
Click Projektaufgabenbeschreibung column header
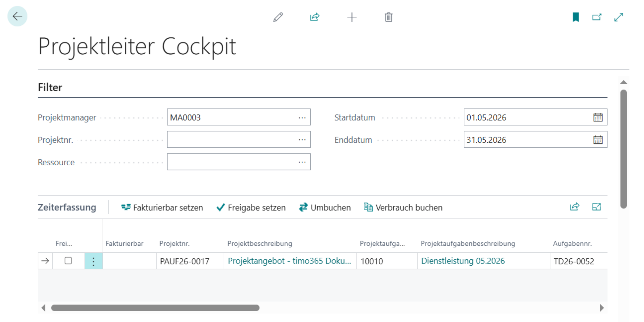pos(468,243)
